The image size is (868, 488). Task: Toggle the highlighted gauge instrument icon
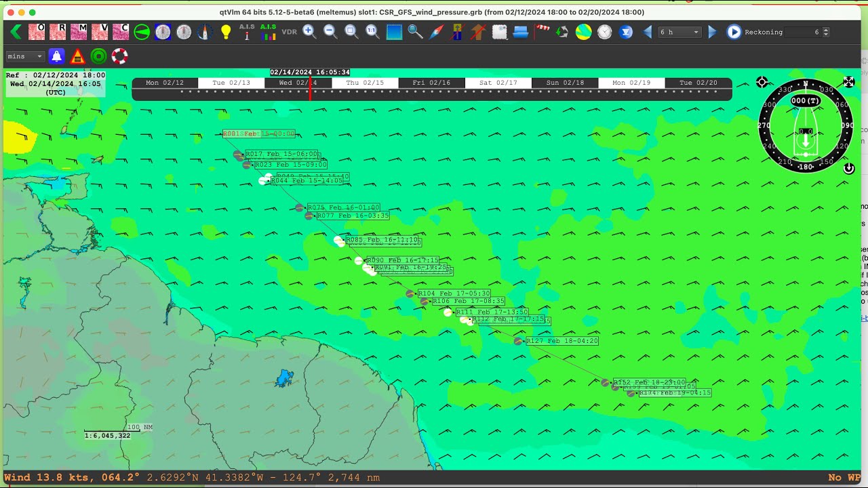pos(163,32)
